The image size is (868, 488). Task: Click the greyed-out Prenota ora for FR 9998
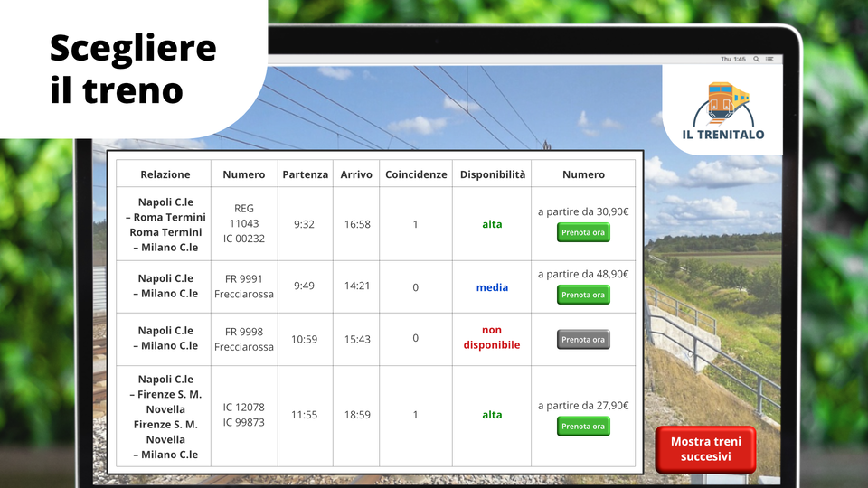(583, 340)
